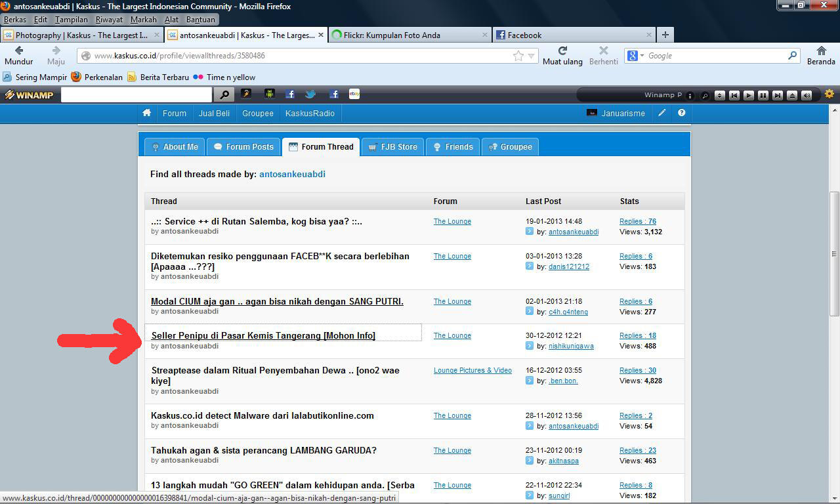The width and height of the screenshot is (840, 504).
Task: Open the search engine dropdown next to Google icon
Action: tap(642, 56)
